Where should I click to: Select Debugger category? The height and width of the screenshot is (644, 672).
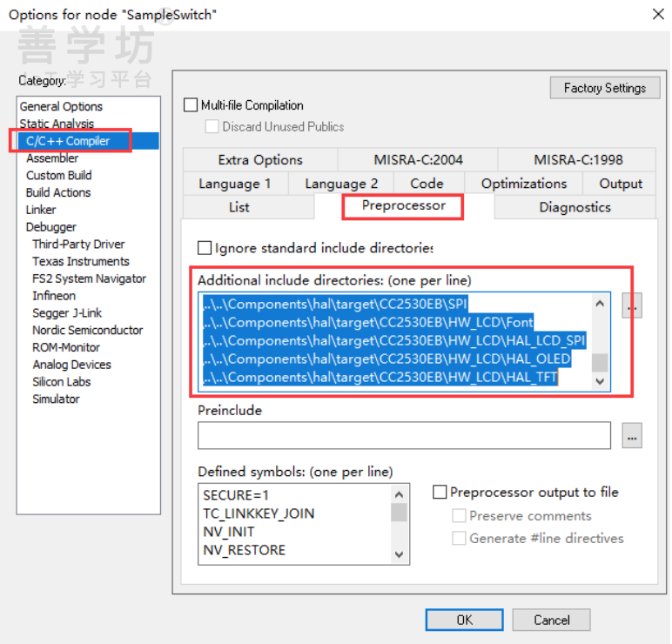(51, 226)
